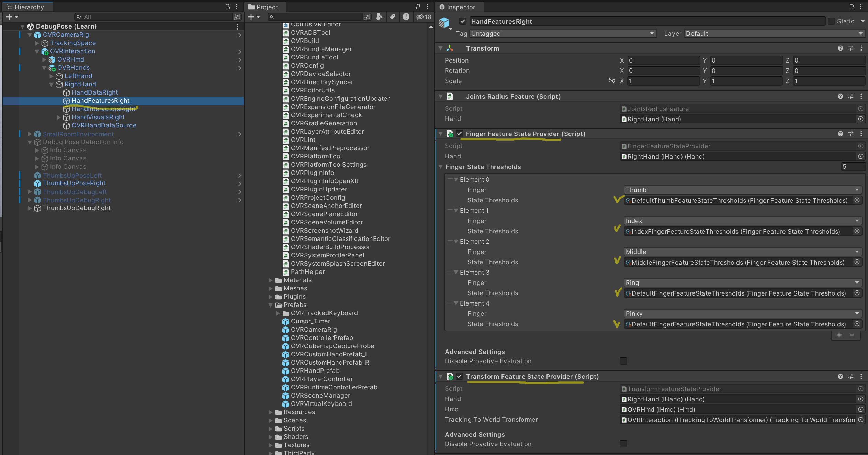Expand the HandVisualsRight tree item

(59, 118)
